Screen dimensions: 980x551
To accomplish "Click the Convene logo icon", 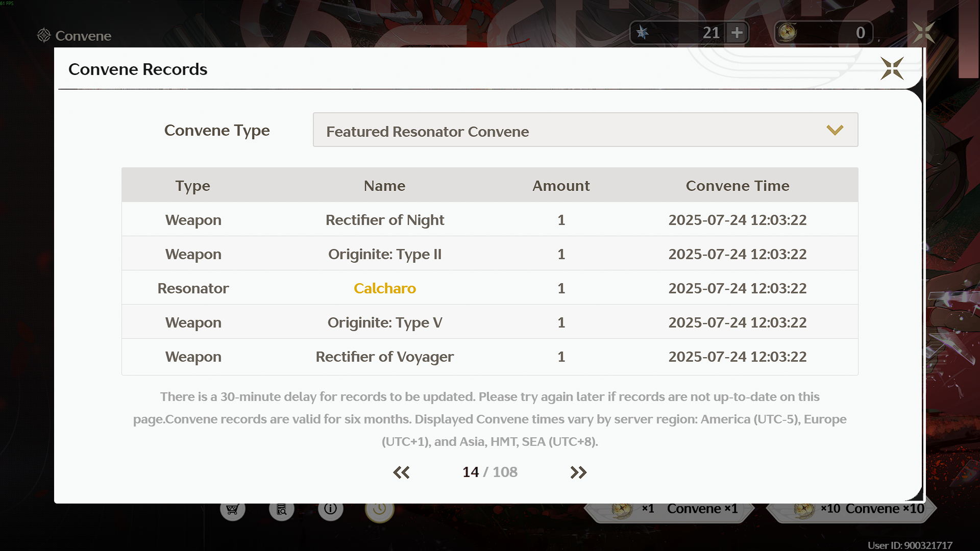I will click(x=44, y=35).
